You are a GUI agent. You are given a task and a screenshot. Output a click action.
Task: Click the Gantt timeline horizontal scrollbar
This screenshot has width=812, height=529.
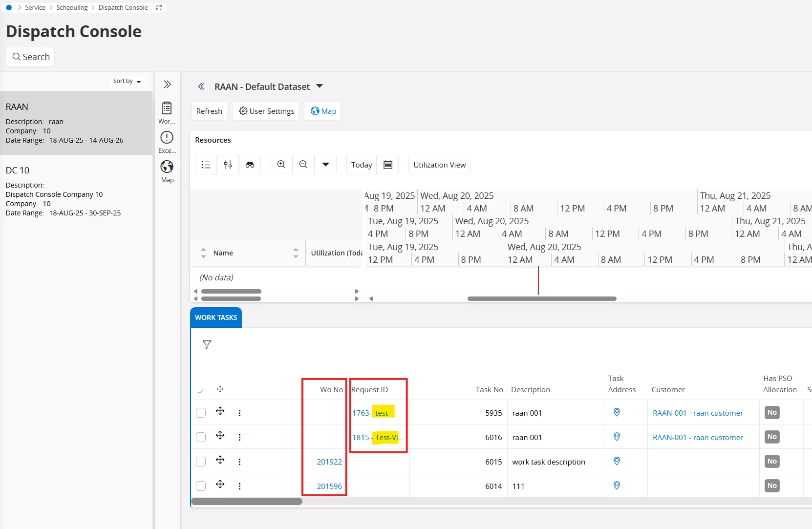pos(542,298)
